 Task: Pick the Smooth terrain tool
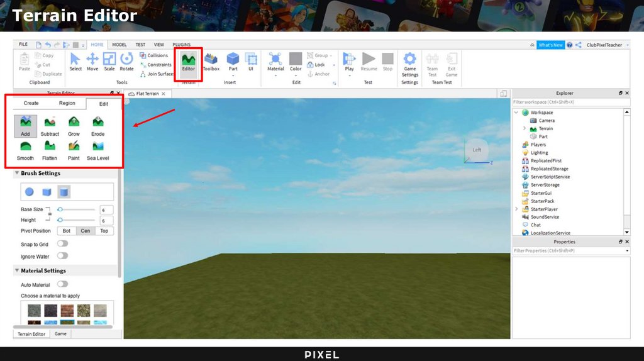click(x=25, y=150)
